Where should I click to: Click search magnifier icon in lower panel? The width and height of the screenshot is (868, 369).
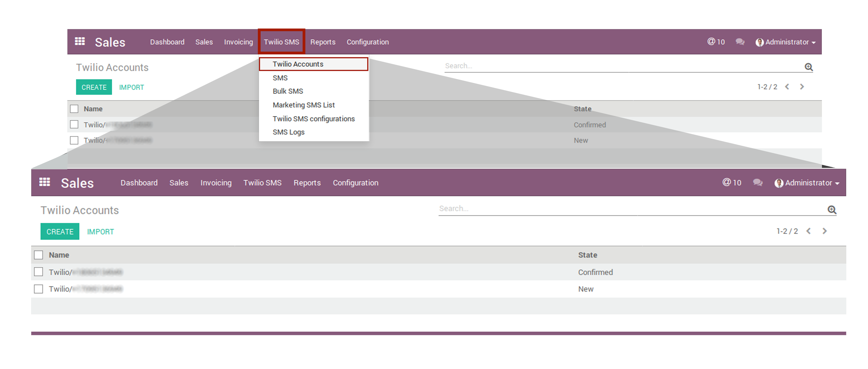pyautogui.click(x=832, y=210)
